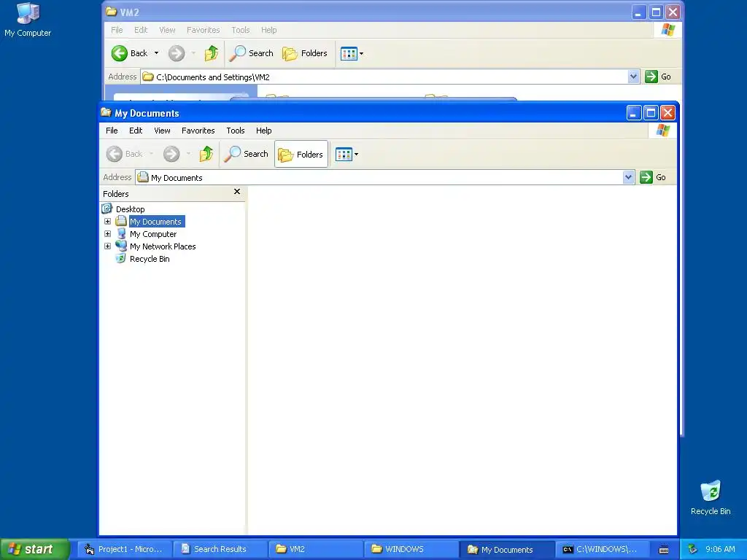Click the Up folder icon in VM2 window
The width and height of the screenshot is (747, 560).
[x=212, y=53]
